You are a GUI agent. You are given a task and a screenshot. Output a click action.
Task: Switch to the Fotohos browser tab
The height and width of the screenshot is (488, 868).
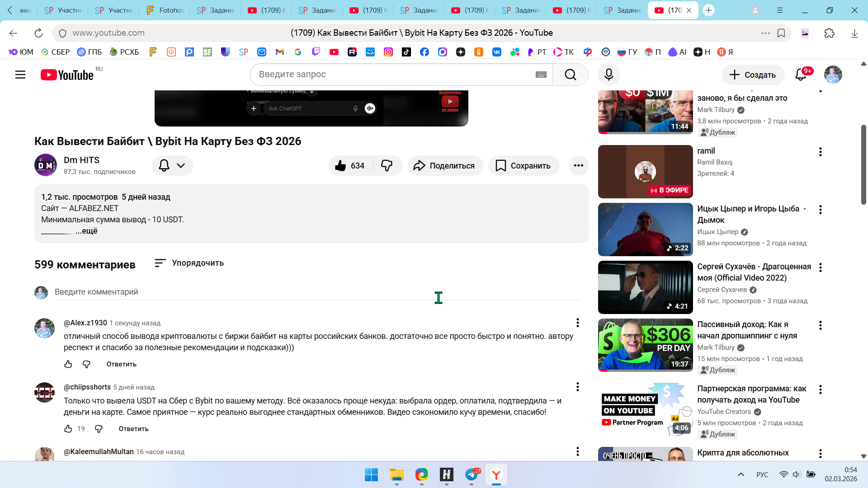165,10
